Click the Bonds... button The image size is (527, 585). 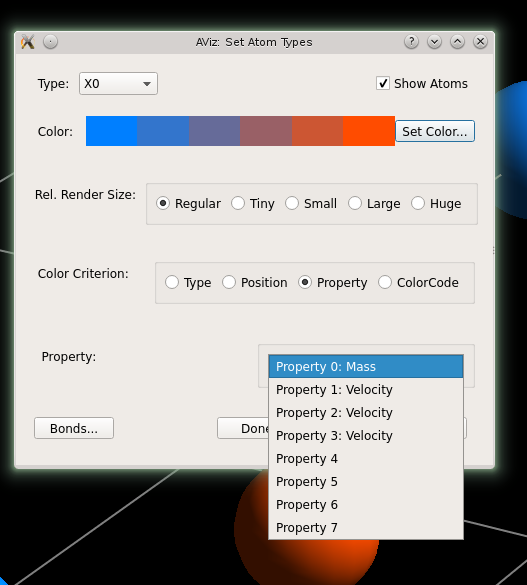(74, 428)
